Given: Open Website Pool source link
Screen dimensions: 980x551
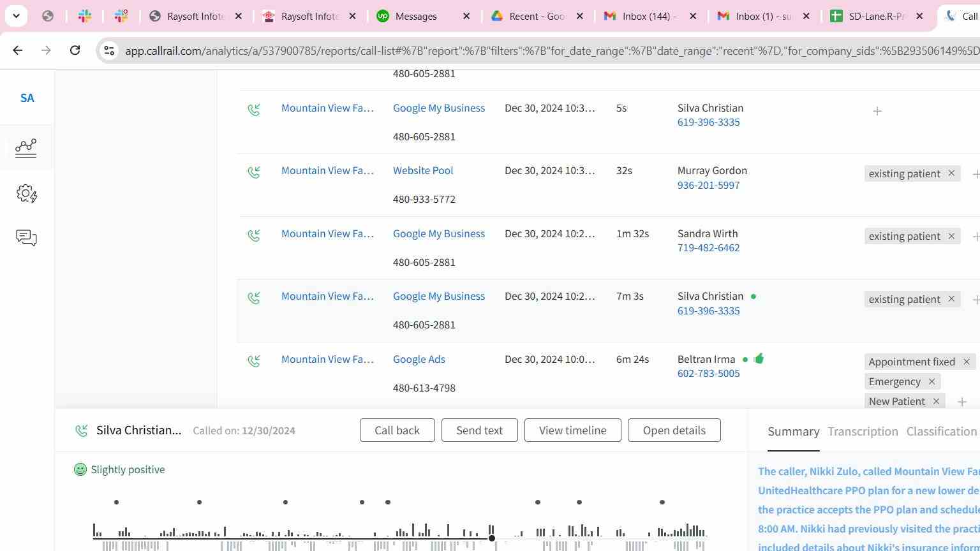Looking at the screenshot, I should point(423,170).
